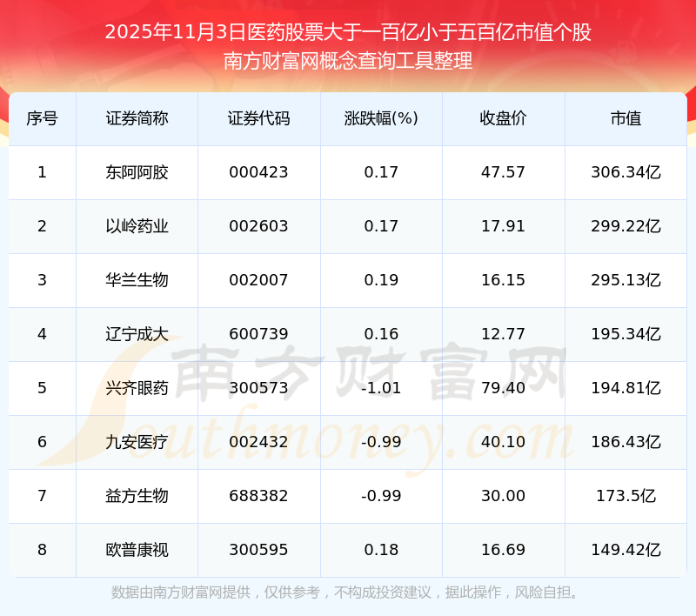Image resolution: width=696 pixels, height=616 pixels.
Task: Click market value 186.43亿
Action: point(626,442)
